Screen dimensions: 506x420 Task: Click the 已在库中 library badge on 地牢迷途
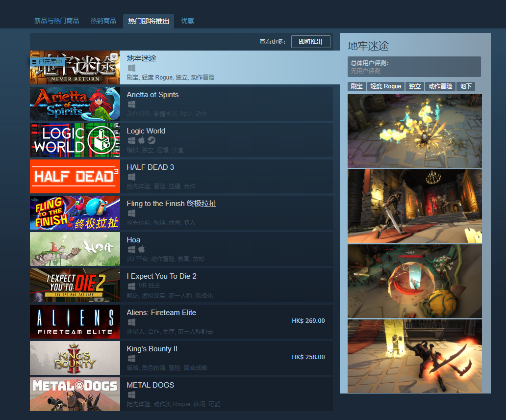(x=48, y=61)
